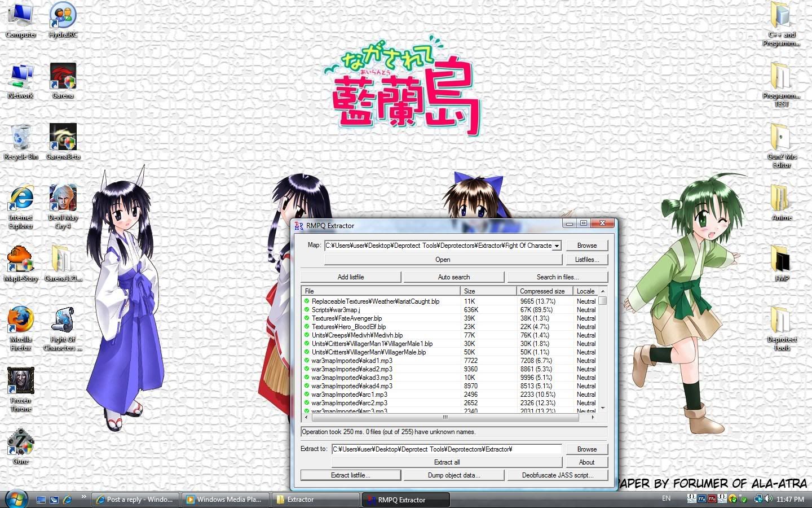This screenshot has height=508, width=812.
Task: Select Scripts¥war3map.j file row
Action: click(450, 310)
